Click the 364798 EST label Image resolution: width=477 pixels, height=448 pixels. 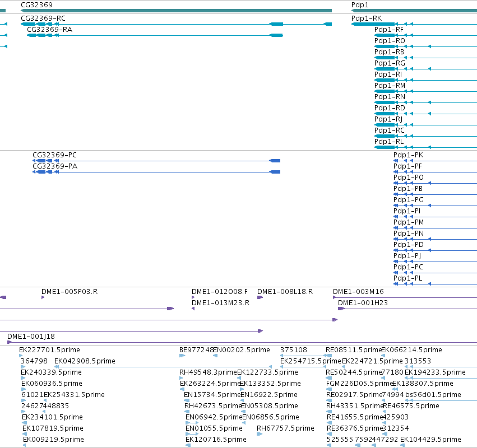click(34, 361)
